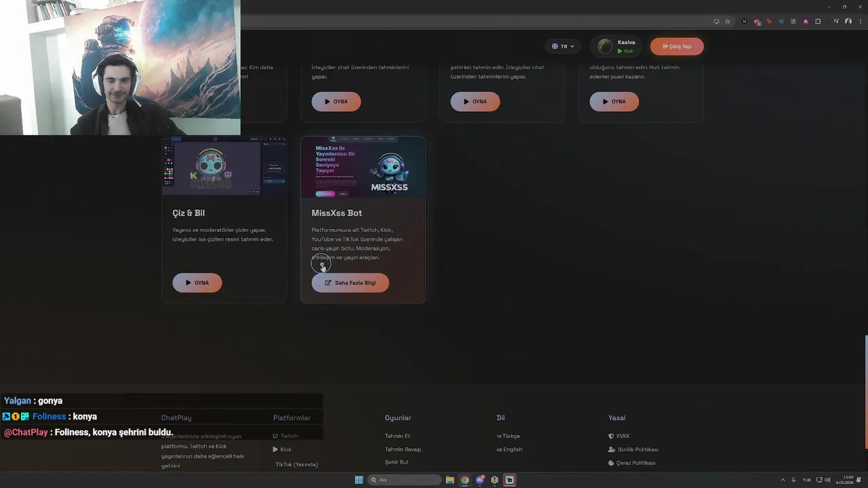Click OYNA under the city guessing card
This screenshot has height=488, width=868.
coord(475,102)
